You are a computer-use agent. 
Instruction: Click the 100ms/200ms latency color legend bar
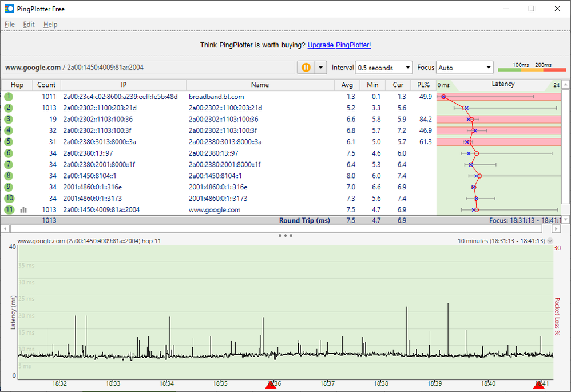pos(532,69)
